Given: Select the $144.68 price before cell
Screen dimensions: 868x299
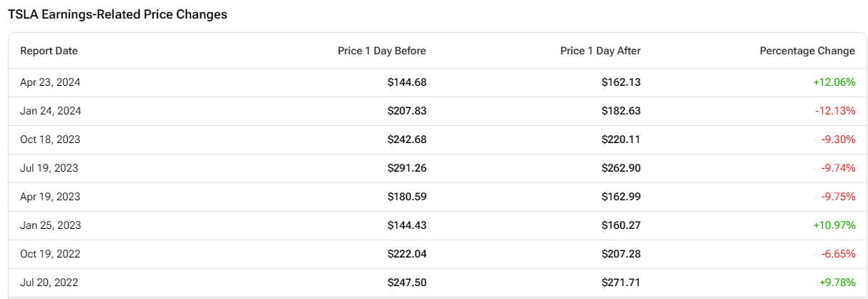Looking at the screenshot, I should pos(407,82).
